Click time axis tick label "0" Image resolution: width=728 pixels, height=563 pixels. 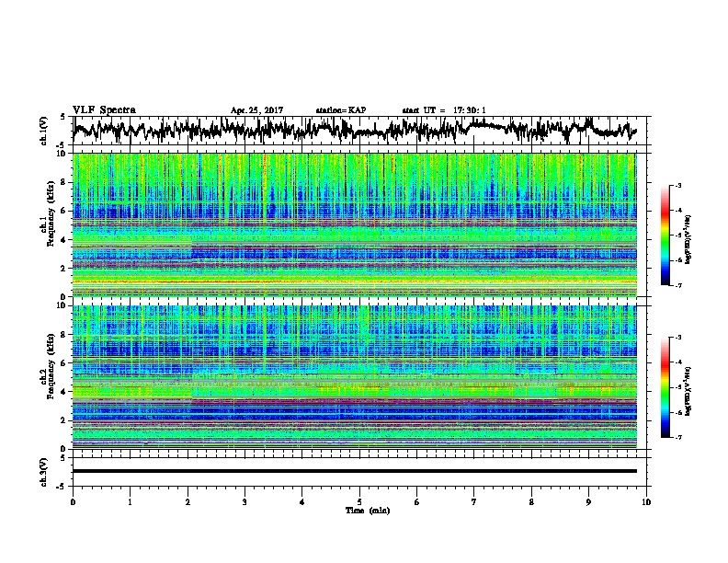point(73,502)
